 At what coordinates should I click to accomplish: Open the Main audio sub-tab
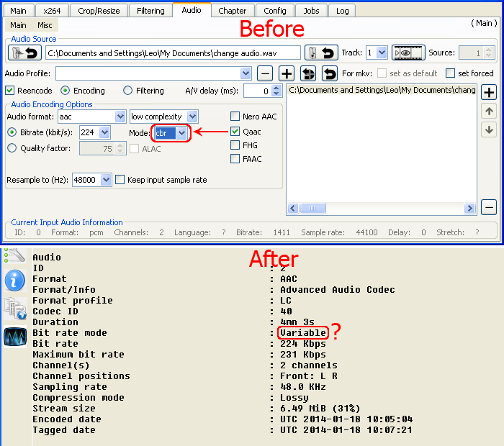coord(18,25)
